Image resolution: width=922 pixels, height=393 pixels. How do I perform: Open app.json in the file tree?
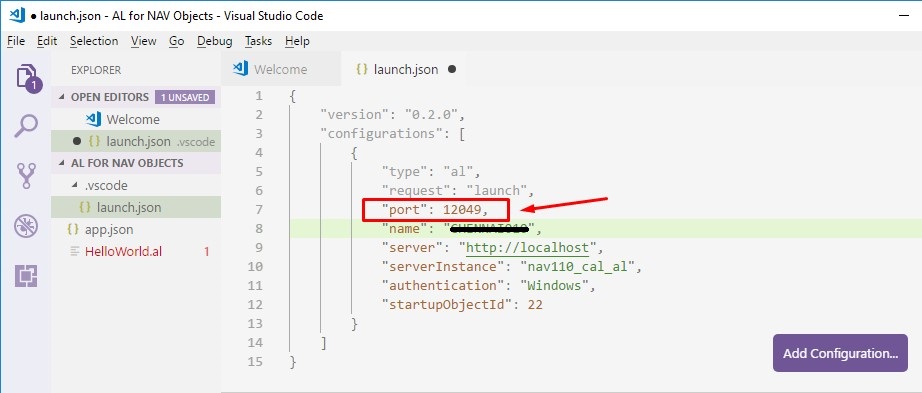(136, 229)
